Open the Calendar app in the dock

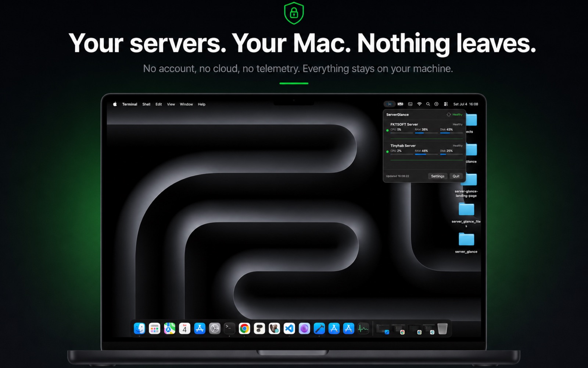click(x=184, y=328)
